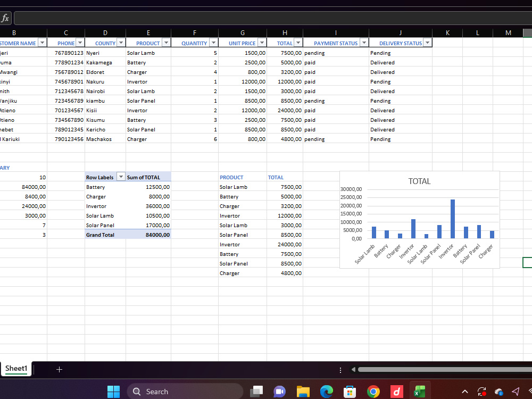Select the 4800,00 value in lower product list
Viewport: 532px width, 399px height.
pos(285,273)
